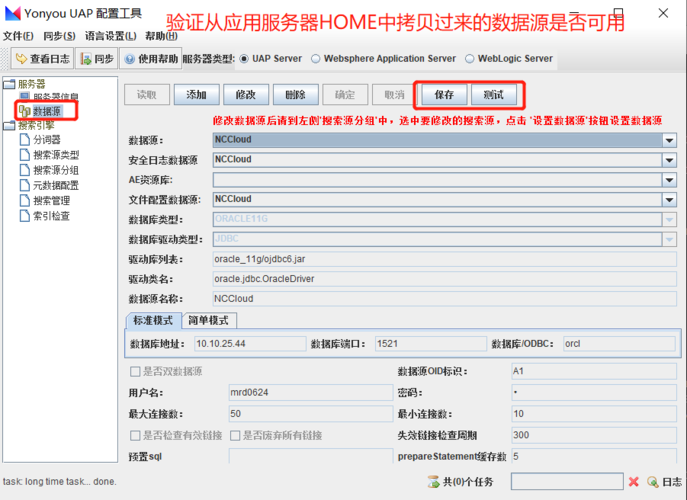
Task: Click the 测试 button
Action: [x=494, y=95]
